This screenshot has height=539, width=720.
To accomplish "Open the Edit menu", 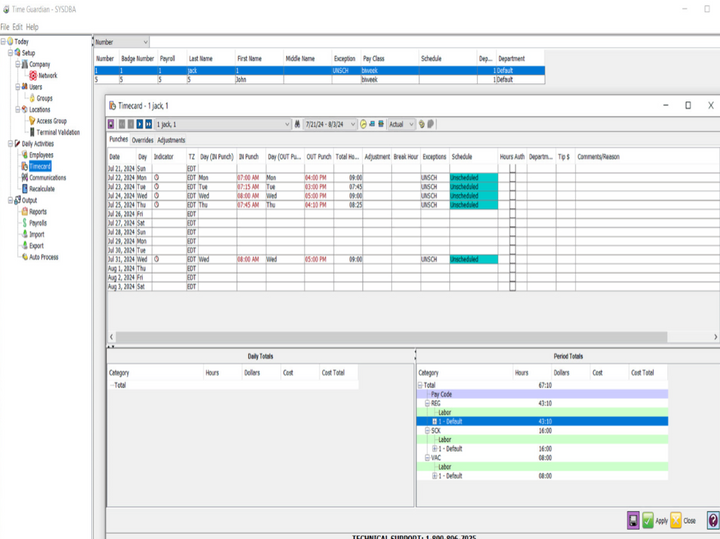I will tap(19, 27).
